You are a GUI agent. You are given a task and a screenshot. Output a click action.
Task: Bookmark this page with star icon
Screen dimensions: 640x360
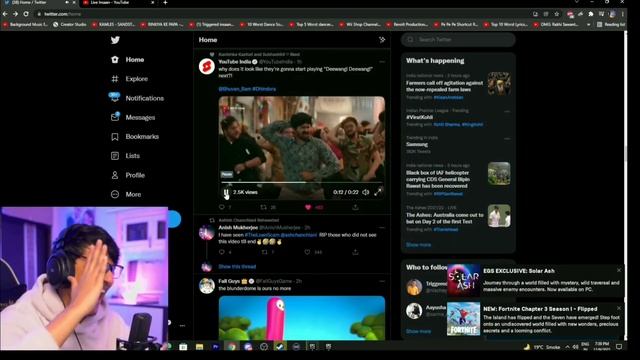(x=557, y=14)
